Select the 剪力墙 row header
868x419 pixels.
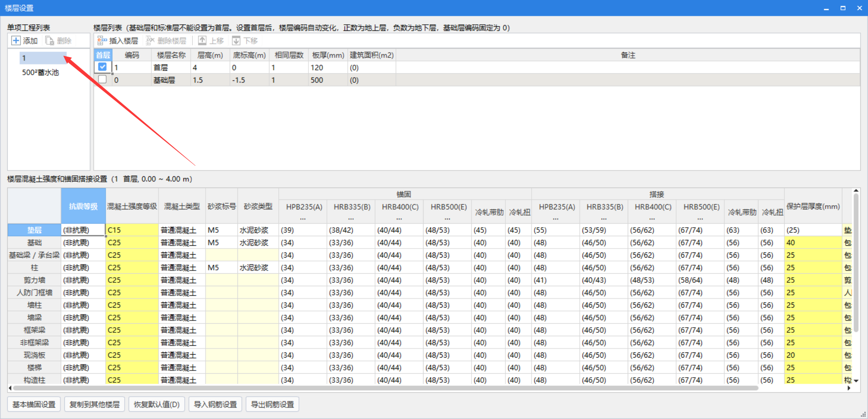tap(34, 280)
